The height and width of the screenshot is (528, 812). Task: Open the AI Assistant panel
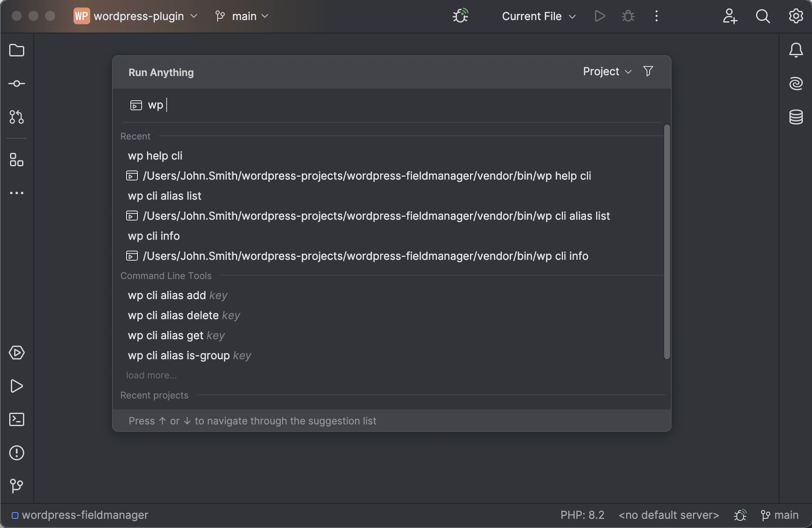(796, 84)
